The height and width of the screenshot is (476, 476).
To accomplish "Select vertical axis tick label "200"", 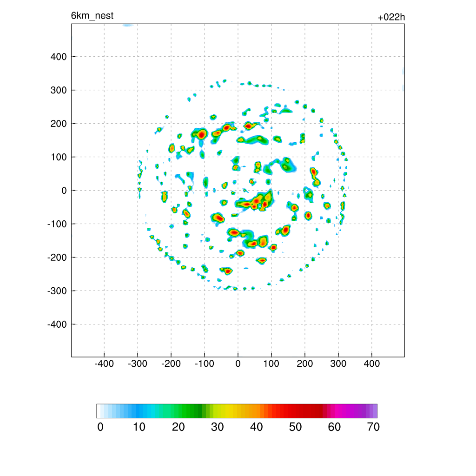I will coord(59,124).
